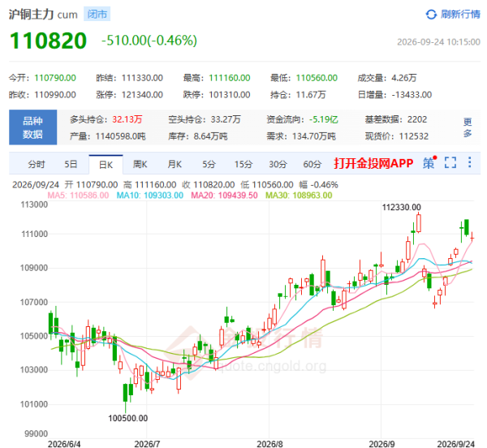Viewport: 487px width, 448px height.
Task: Switch to the 30分 chart tab
Action: pos(278,164)
